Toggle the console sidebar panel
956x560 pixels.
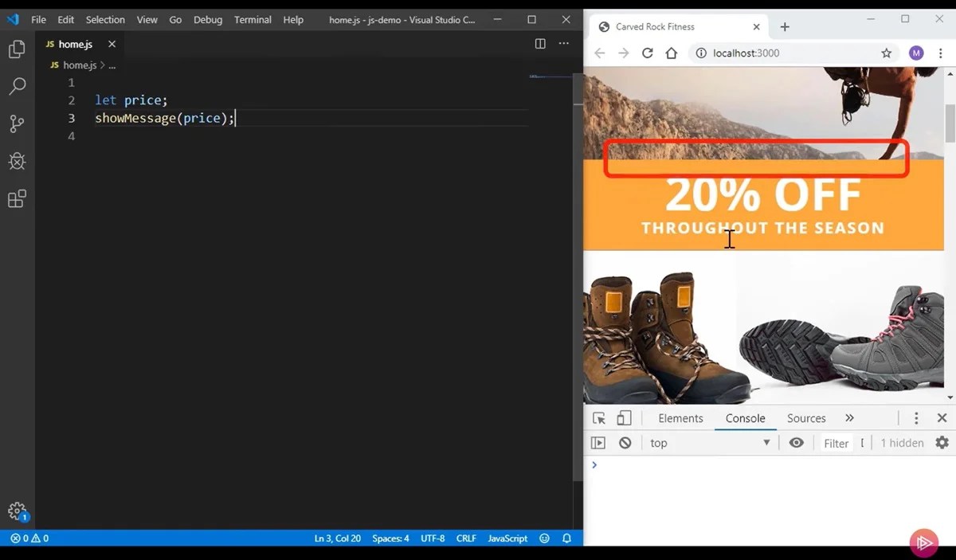(597, 443)
